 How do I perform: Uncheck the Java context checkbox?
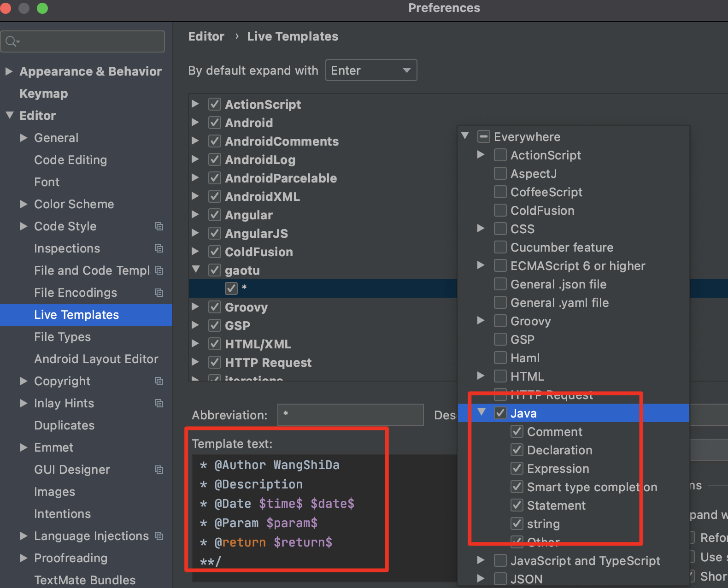[500, 413]
